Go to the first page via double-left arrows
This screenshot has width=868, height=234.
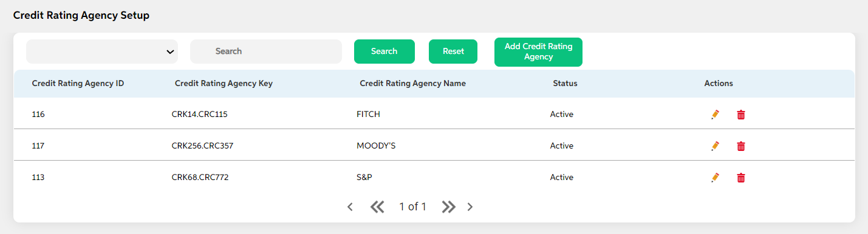[377, 207]
